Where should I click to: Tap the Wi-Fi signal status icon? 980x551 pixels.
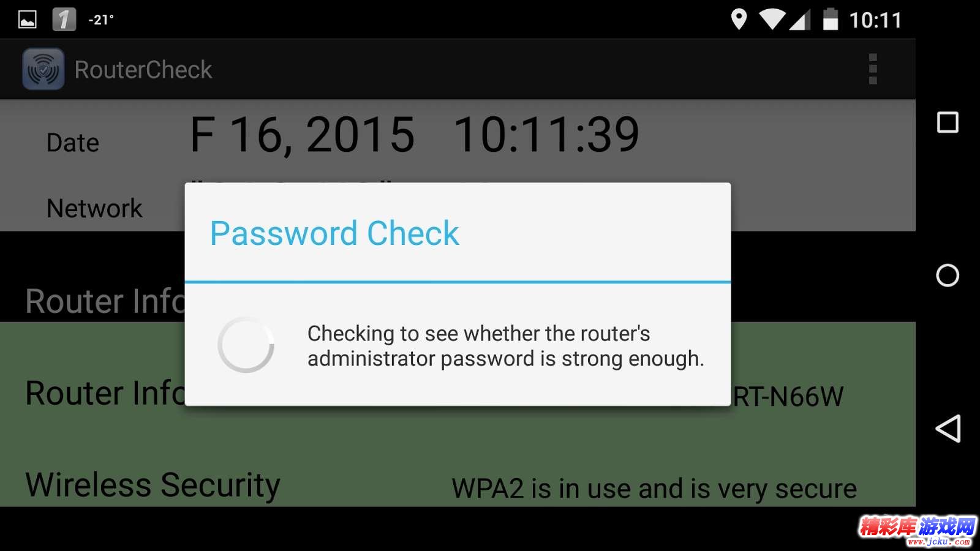tap(772, 20)
